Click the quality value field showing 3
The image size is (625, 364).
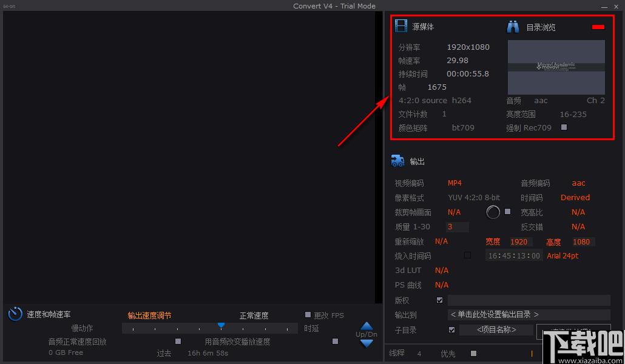(x=457, y=227)
